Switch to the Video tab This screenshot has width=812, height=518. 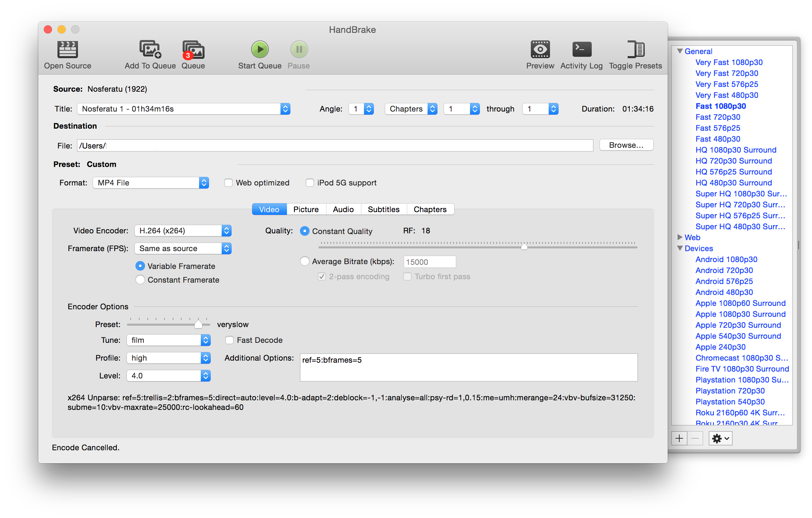[269, 209]
